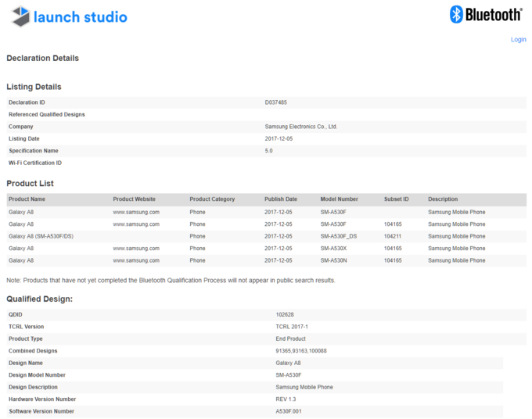The height and width of the screenshot is (419, 532).
Task: Select model number SM-A530X cell
Action: coord(333,249)
